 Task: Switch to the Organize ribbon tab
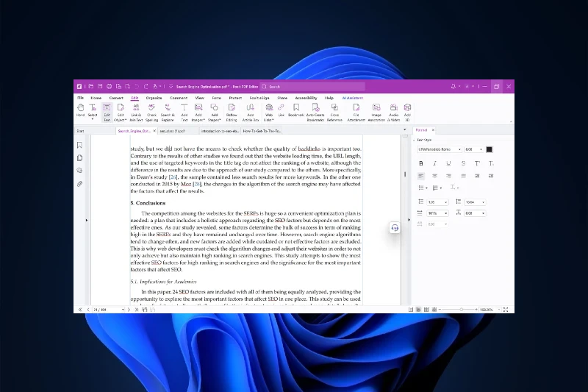point(154,98)
